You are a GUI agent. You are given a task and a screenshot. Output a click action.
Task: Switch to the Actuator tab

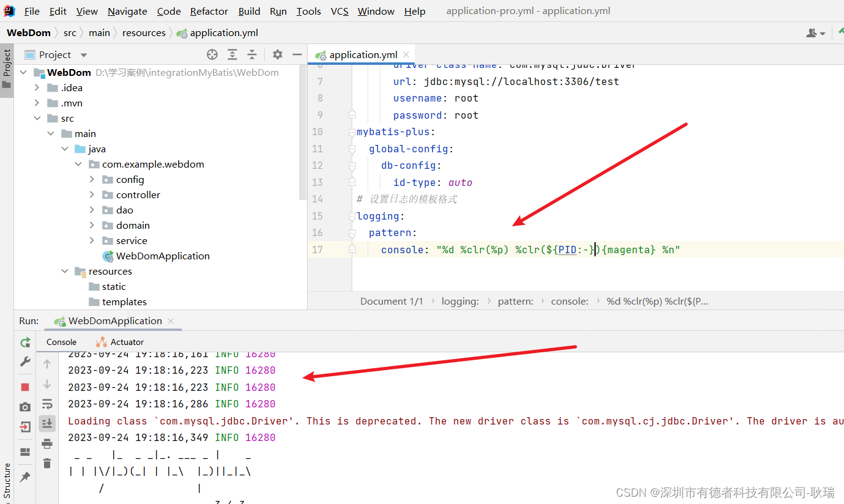tap(120, 342)
